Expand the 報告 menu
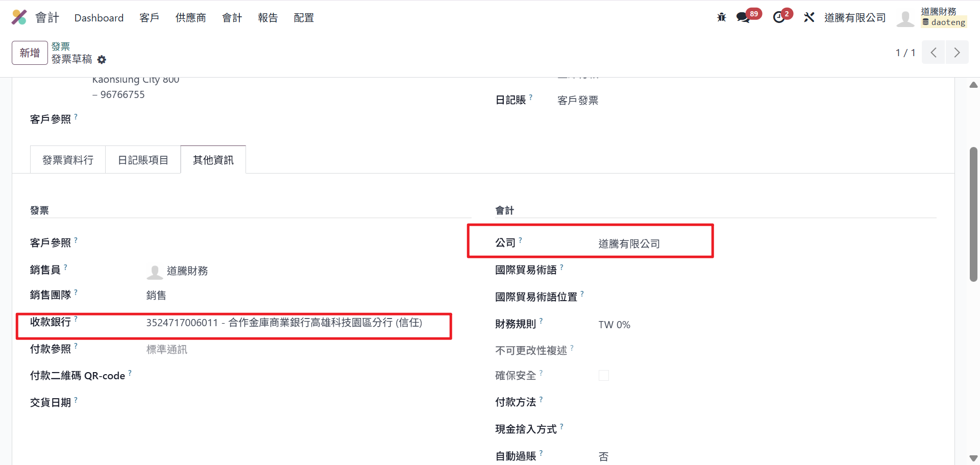Viewport: 980px width, 465px height. point(268,18)
